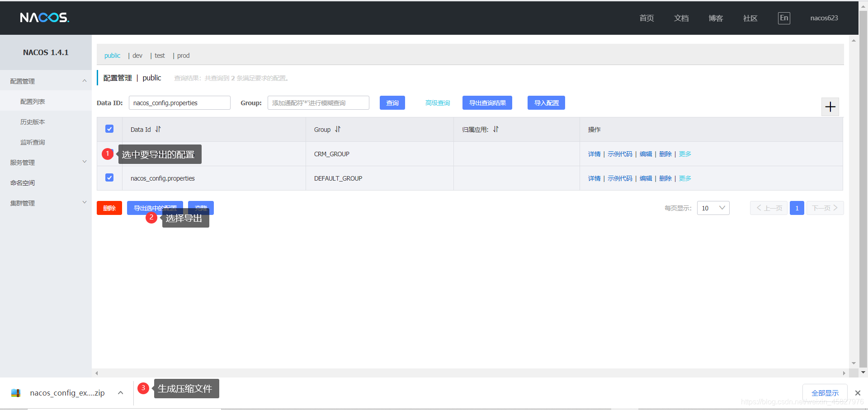The height and width of the screenshot is (410, 868).
Task: Open 更多 menu for DEFAULT_GROUP row
Action: (685, 178)
